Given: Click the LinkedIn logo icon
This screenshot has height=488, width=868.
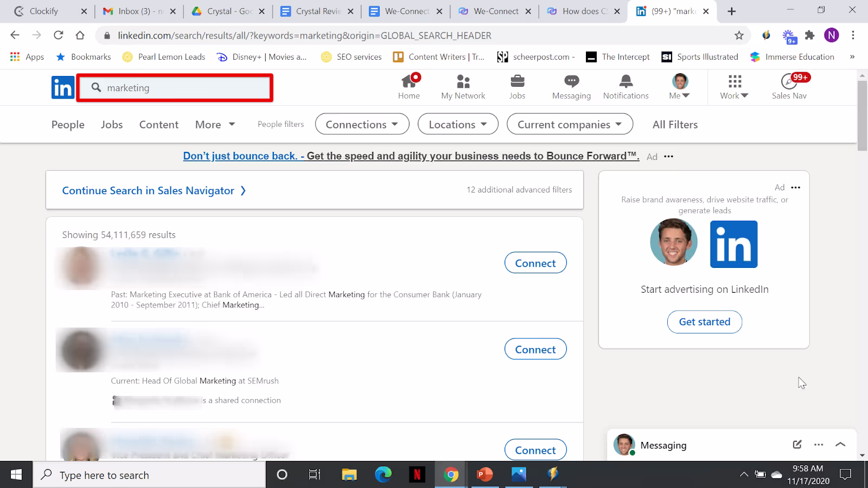Looking at the screenshot, I should [63, 87].
